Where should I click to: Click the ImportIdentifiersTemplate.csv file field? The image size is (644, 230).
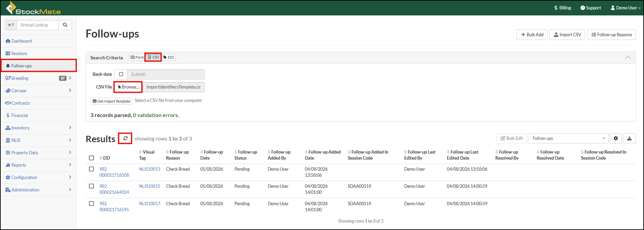pyautogui.click(x=174, y=87)
